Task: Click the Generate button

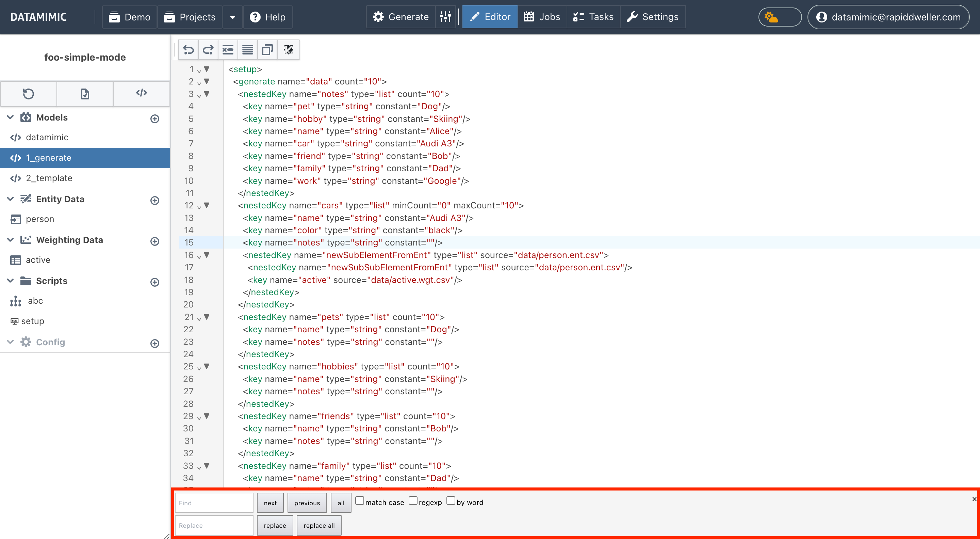Action: click(401, 17)
